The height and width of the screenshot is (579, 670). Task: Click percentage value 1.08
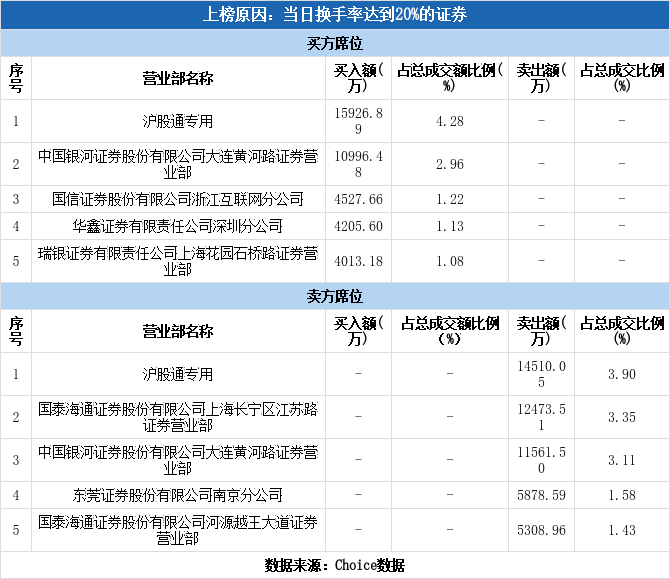point(450,261)
